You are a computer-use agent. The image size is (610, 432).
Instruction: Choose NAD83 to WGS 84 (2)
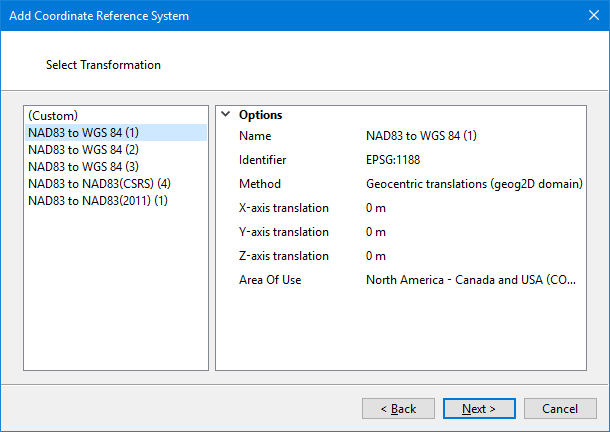(83, 150)
